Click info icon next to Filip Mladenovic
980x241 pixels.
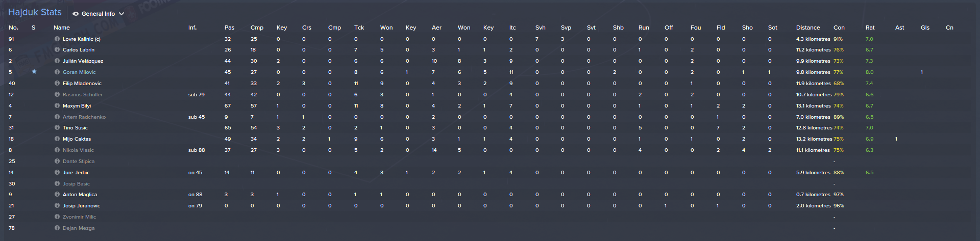point(57,84)
